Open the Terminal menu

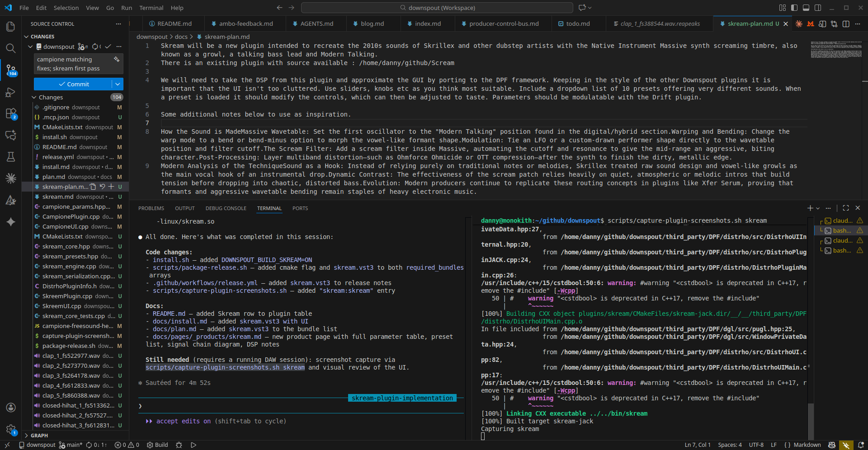pos(151,8)
